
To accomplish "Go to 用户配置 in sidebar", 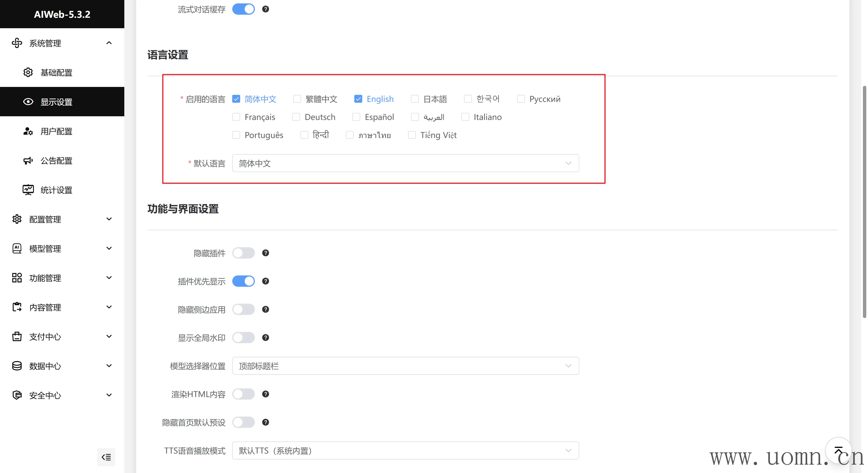I will [56, 131].
